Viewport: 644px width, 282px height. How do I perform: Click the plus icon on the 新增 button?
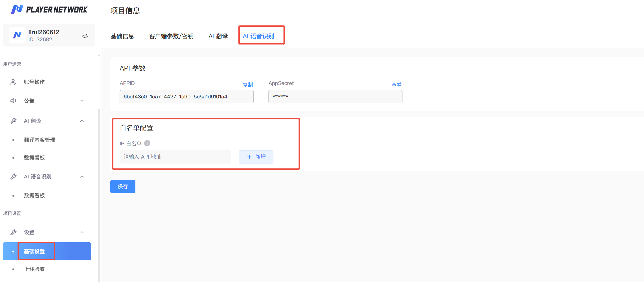249,157
